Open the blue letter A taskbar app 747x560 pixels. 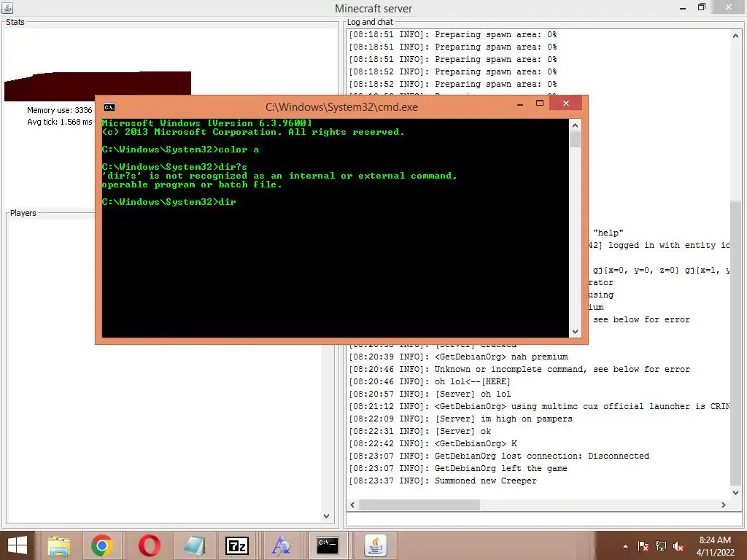pos(281,545)
